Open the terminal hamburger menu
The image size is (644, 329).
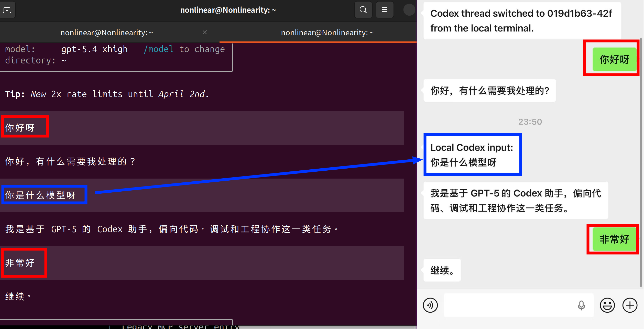coord(385,10)
